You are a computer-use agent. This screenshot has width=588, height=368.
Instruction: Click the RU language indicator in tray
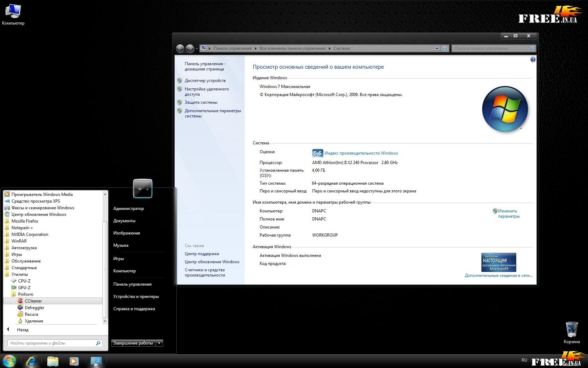click(524, 360)
